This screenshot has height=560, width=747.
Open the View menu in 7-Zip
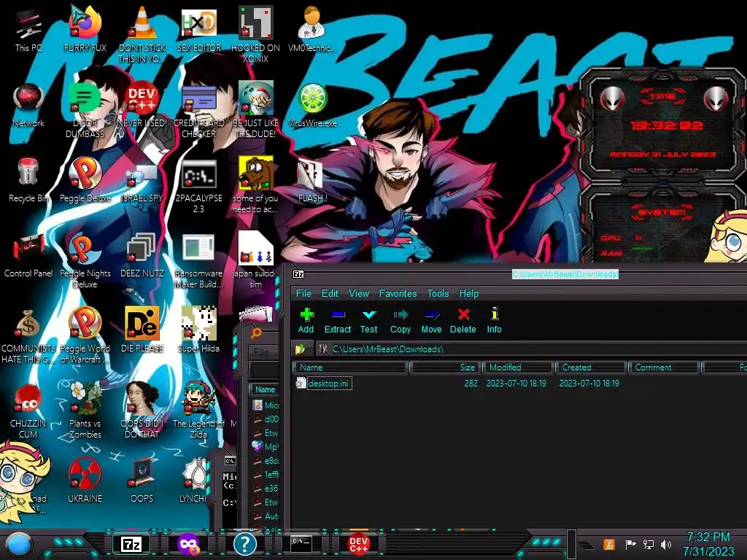359,293
